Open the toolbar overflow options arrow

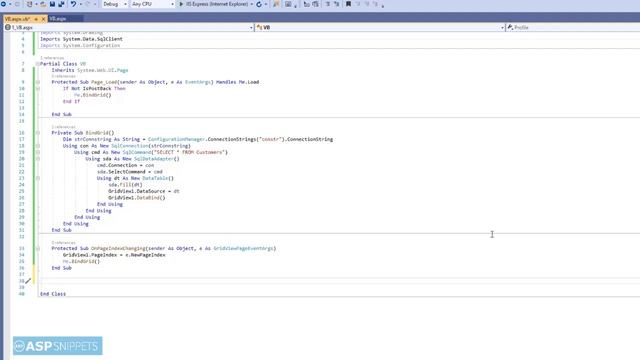[383, 6]
